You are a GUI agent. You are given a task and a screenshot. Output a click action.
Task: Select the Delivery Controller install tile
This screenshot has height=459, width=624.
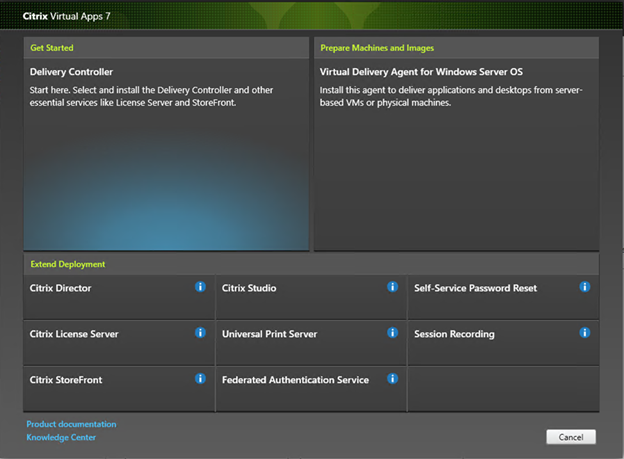pos(166,155)
